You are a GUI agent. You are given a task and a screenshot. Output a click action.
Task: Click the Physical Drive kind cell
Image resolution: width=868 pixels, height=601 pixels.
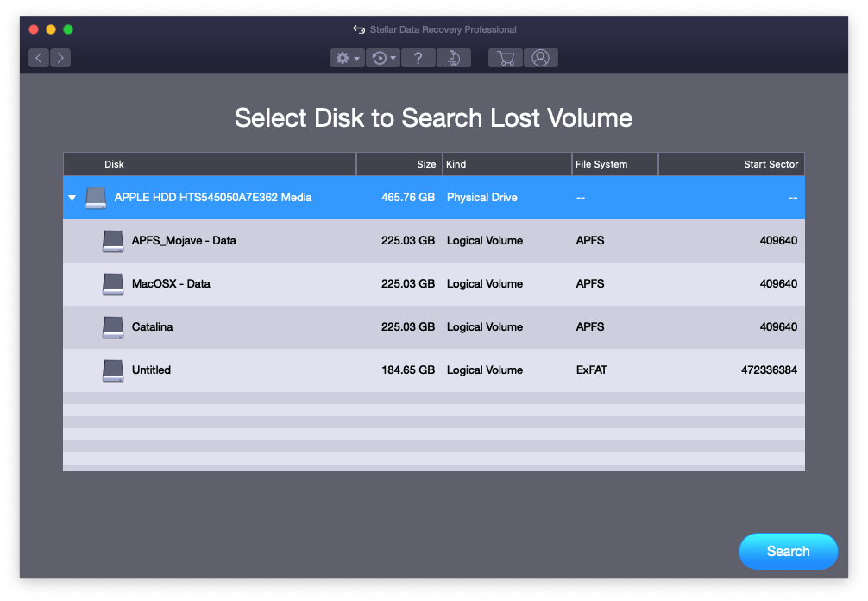click(482, 198)
